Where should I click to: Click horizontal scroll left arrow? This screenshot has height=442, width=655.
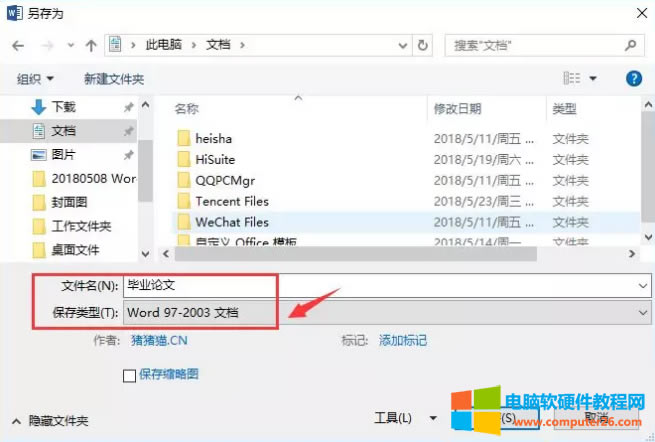click(166, 254)
